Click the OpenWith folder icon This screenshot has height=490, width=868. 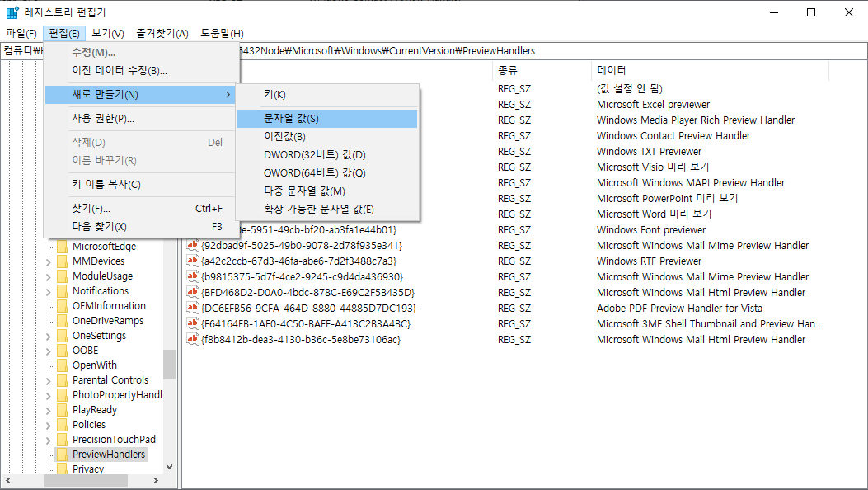pyautogui.click(x=62, y=365)
